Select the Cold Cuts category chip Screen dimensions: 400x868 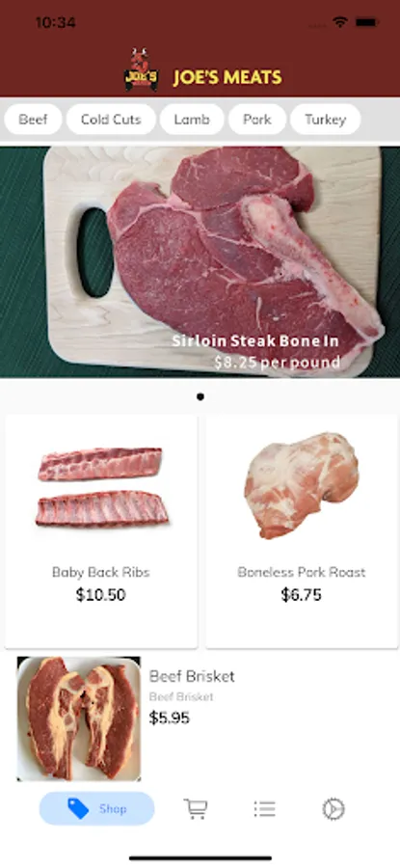(111, 119)
